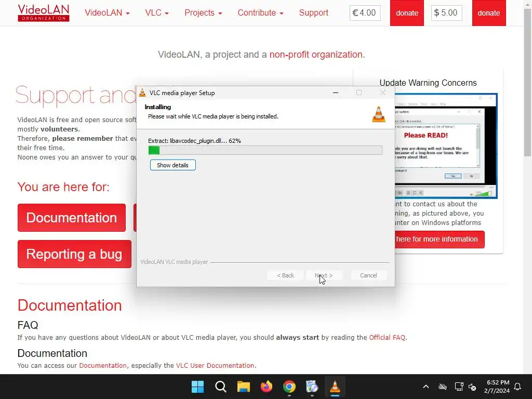Click the FAQ heading on the page
The height and width of the screenshot is (399, 532).
[x=28, y=325]
